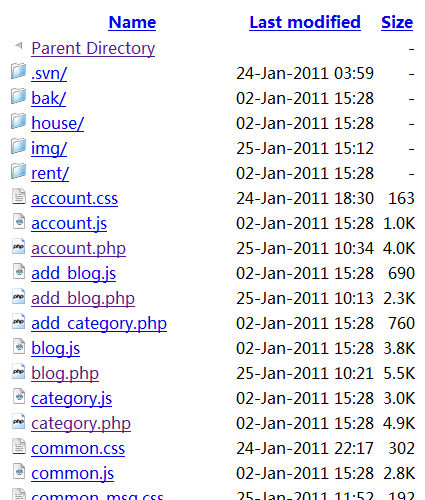Screen dimensions: 425x500
Task: Click the script icon beside common.js
Action: point(19,471)
